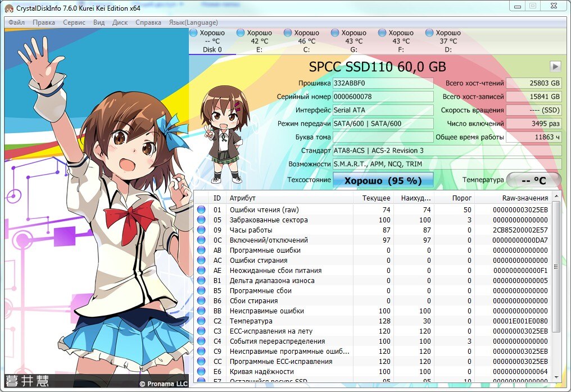Click the Прошивка field 332ABBF0
The height and width of the screenshot is (392, 571).
coord(383,83)
